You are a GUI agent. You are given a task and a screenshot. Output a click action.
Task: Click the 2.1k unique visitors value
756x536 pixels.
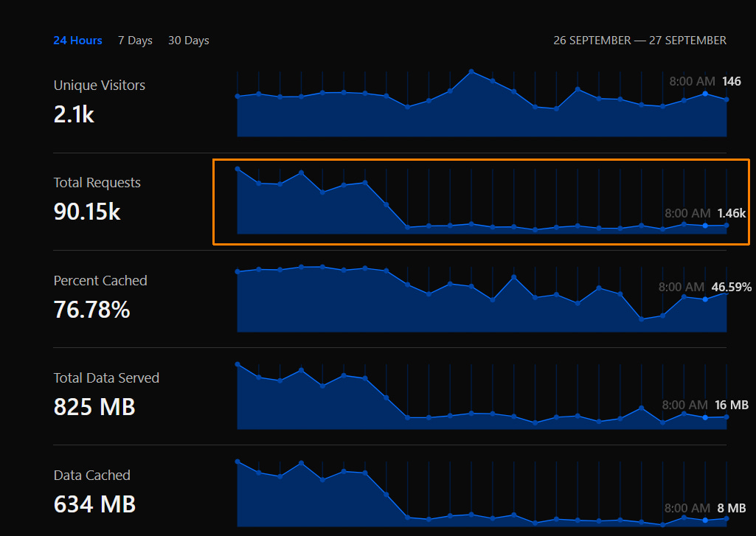pos(74,114)
